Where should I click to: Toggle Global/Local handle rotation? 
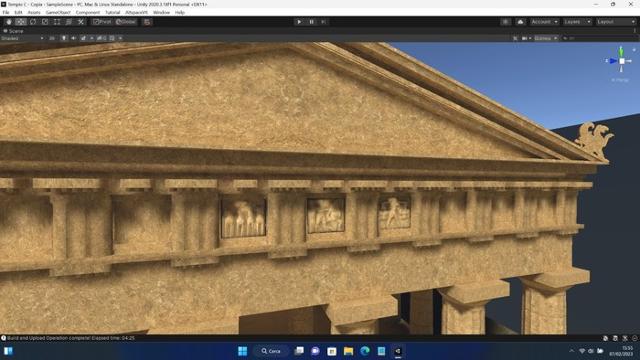tap(126, 22)
